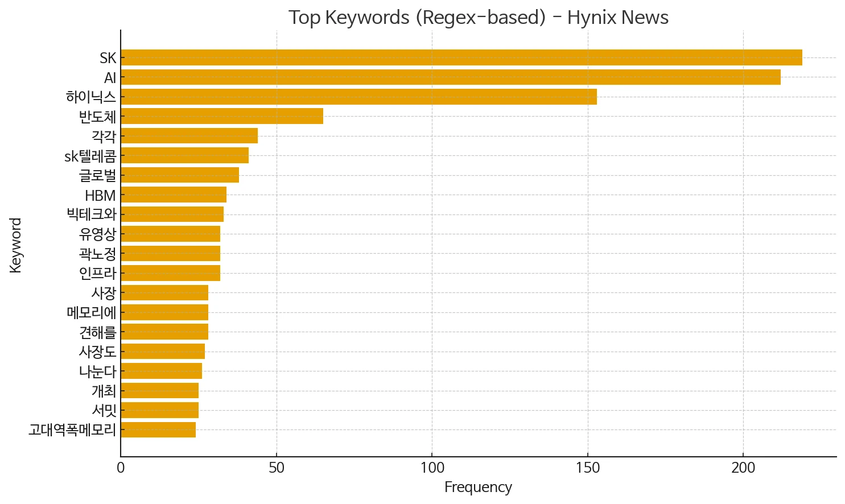The width and height of the screenshot is (845, 504).
Task: Select the 반도체 frequency bar
Action: pos(222,116)
